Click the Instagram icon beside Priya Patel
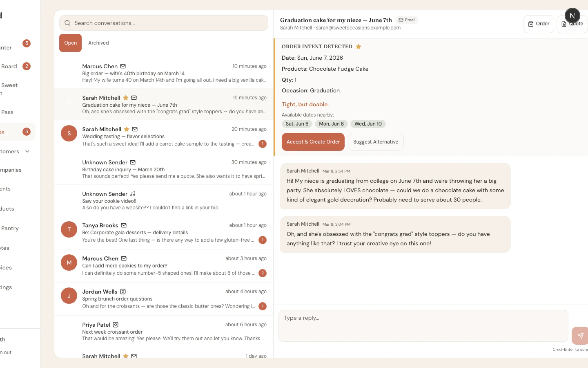Viewport: 588px width, 368px height. pos(116,324)
